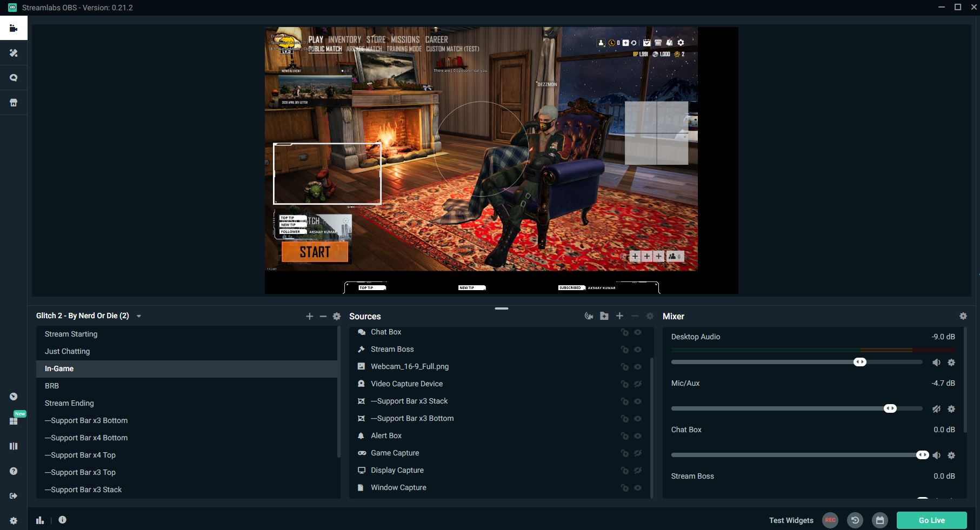Image resolution: width=980 pixels, height=530 pixels.
Task: Toggle Studio Mode columns icon
Action: (14, 446)
